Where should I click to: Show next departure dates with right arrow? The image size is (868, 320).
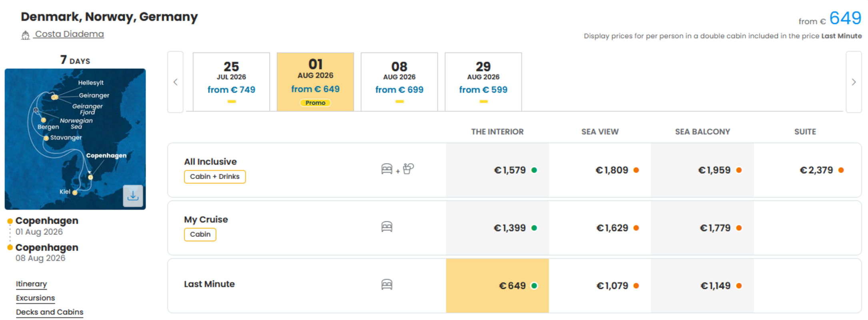tap(854, 82)
